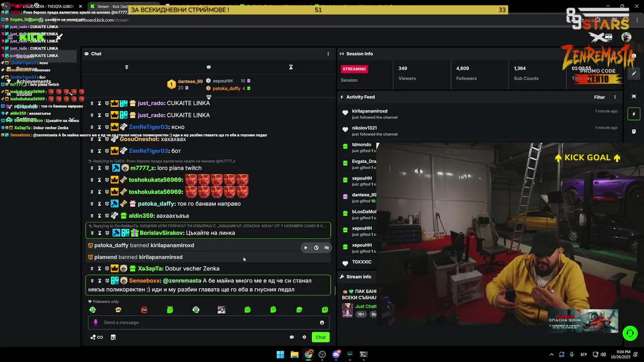Screen dimensions: 644x362
Task: Insert the streamer face photo quick emote
Action: pyautogui.click(x=221, y=310)
